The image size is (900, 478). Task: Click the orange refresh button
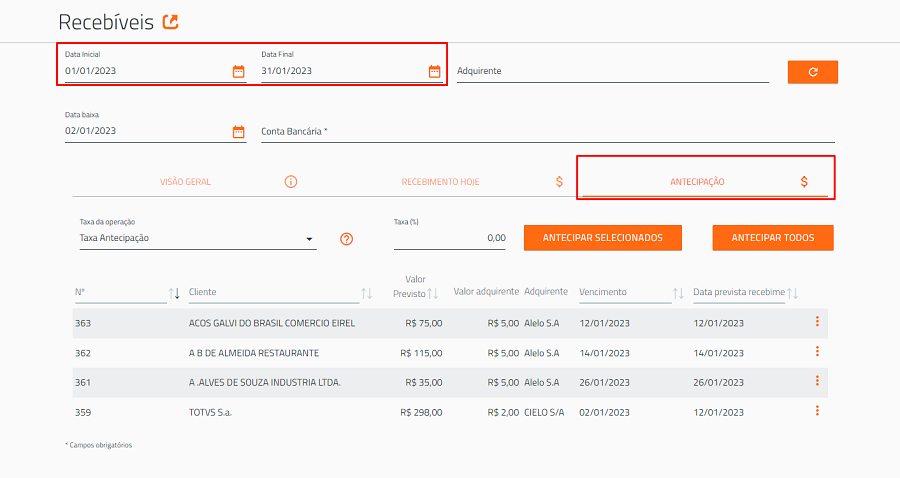813,72
